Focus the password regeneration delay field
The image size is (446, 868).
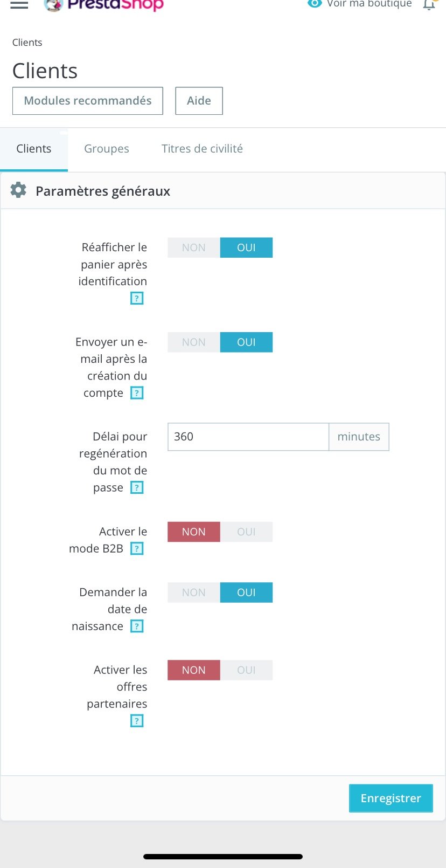pos(248,437)
